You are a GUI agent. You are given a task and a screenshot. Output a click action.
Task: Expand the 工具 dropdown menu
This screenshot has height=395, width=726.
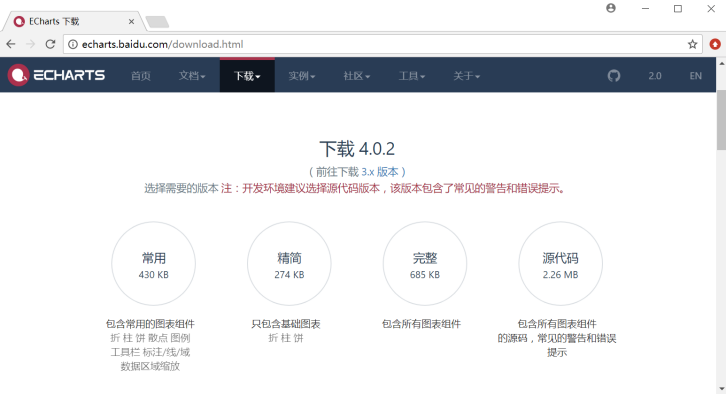412,75
